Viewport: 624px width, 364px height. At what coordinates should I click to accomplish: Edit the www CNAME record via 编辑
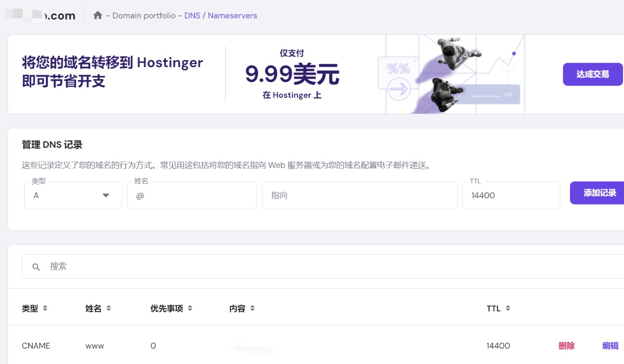(x=610, y=345)
